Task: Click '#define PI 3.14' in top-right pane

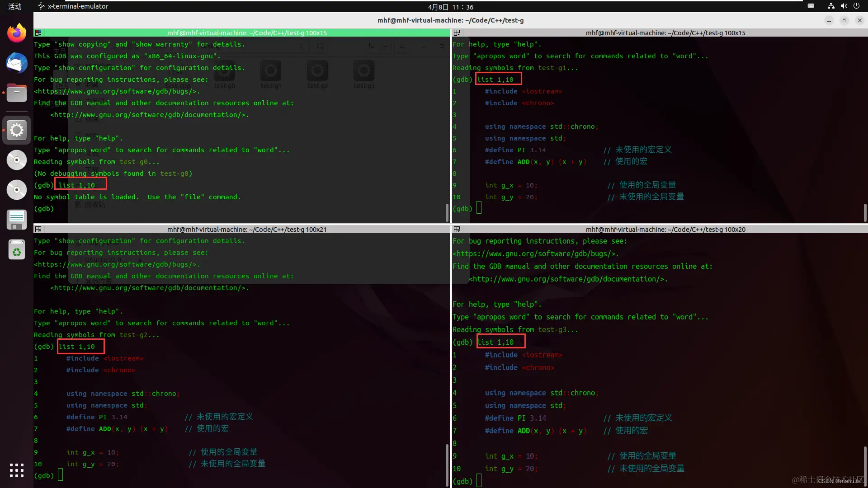Action: pyautogui.click(x=515, y=150)
